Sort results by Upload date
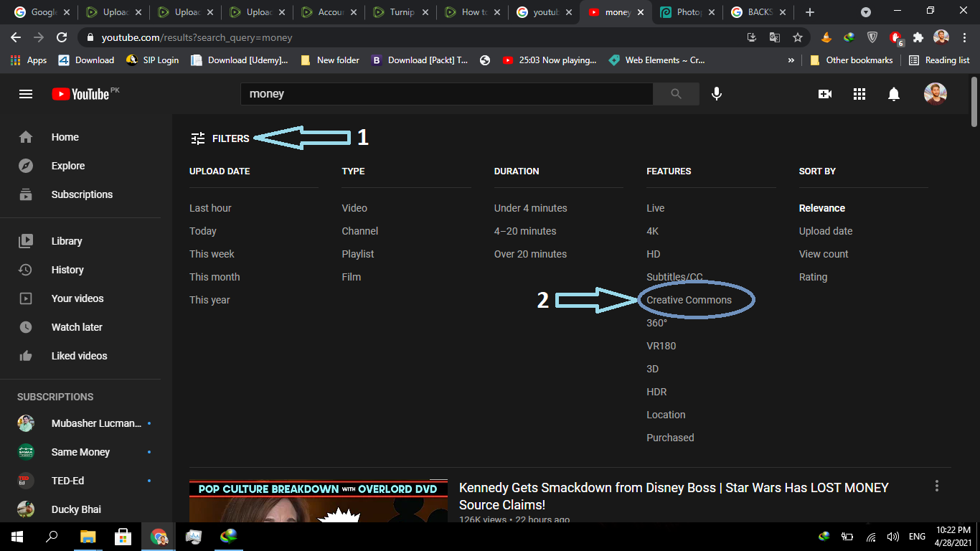The height and width of the screenshot is (551, 980). (826, 231)
